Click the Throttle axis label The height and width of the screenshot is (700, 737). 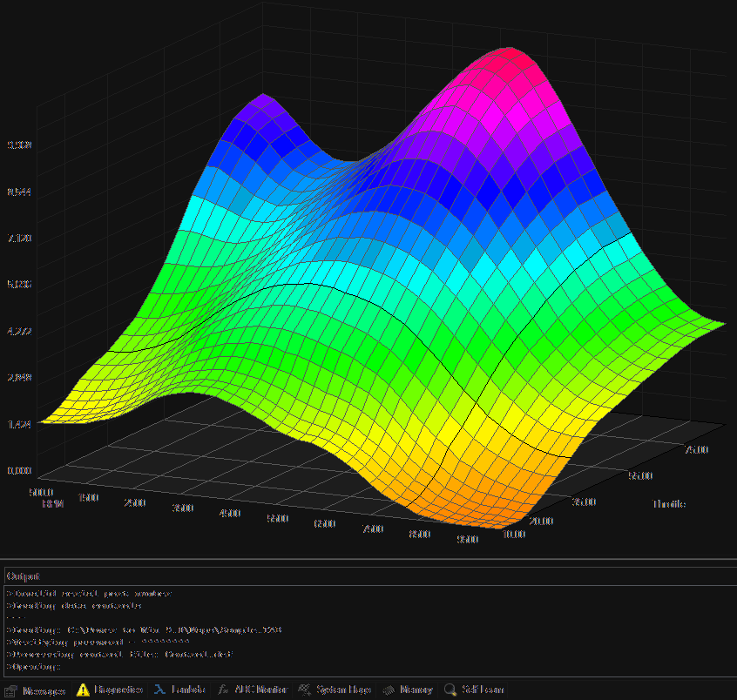[668, 503]
